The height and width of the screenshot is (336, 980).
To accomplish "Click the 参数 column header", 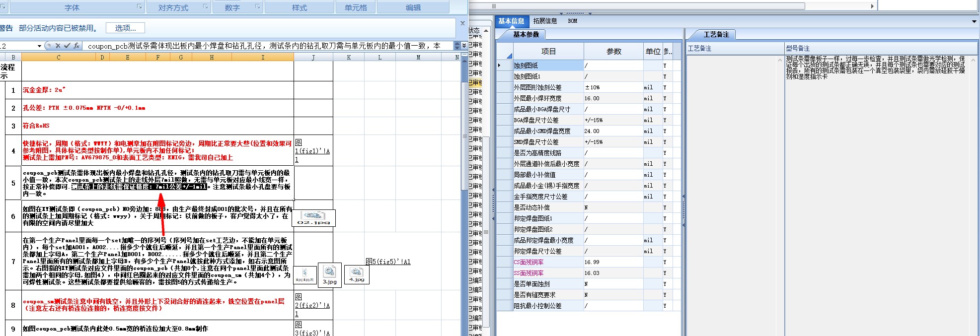I will pos(614,51).
